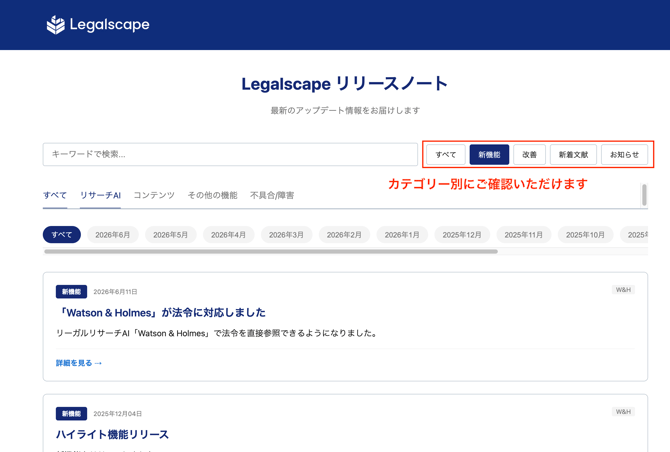Click the subtitle 最新のアップデート情報をお届けします

[x=345, y=111]
